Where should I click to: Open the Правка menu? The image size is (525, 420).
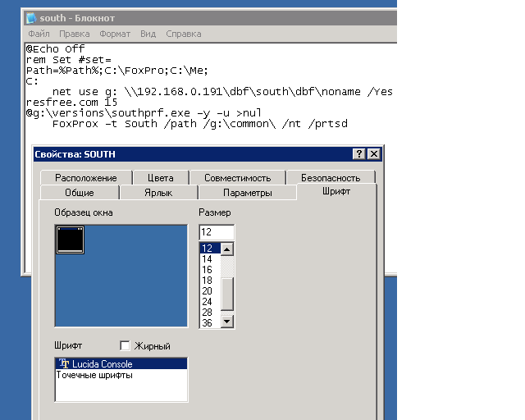click(75, 34)
